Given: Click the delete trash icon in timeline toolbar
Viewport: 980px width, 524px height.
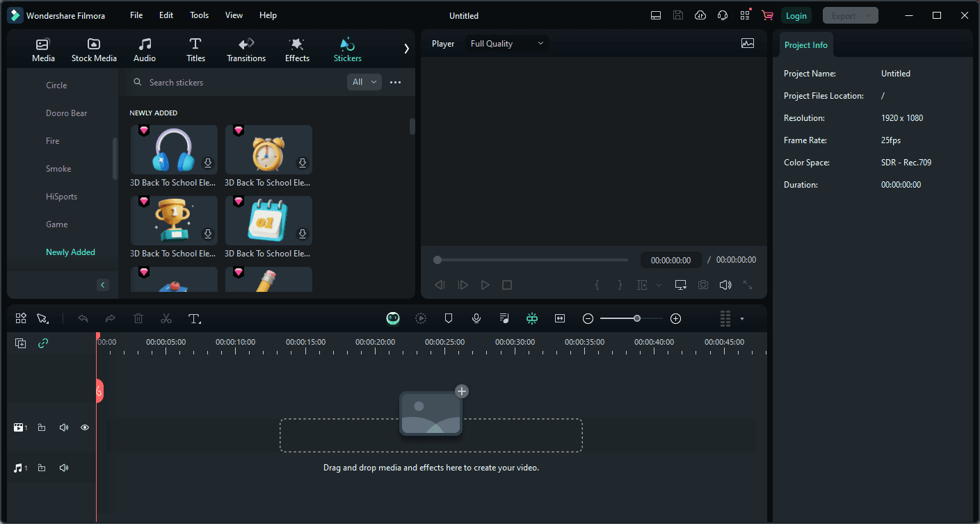Looking at the screenshot, I should coord(138,318).
